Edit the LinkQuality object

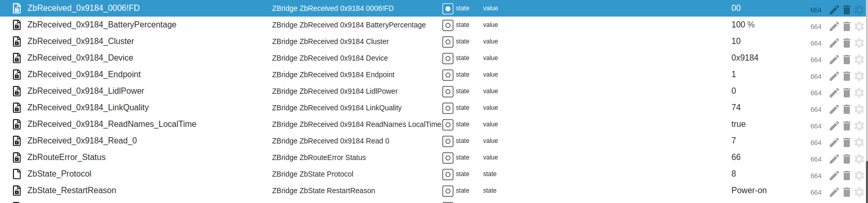pyautogui.click(x=834, y=109)
